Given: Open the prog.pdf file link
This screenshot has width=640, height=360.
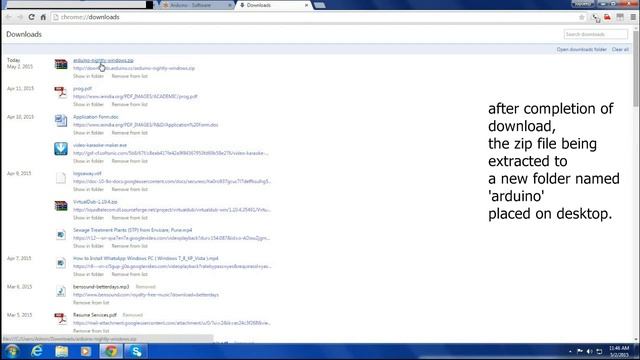Looking at the screenshot, I should coord(82,89).
